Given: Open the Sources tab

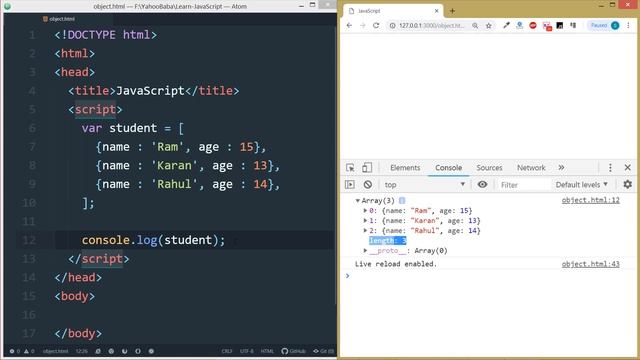Looking at the screenshot, I should [x=489, y=168].
